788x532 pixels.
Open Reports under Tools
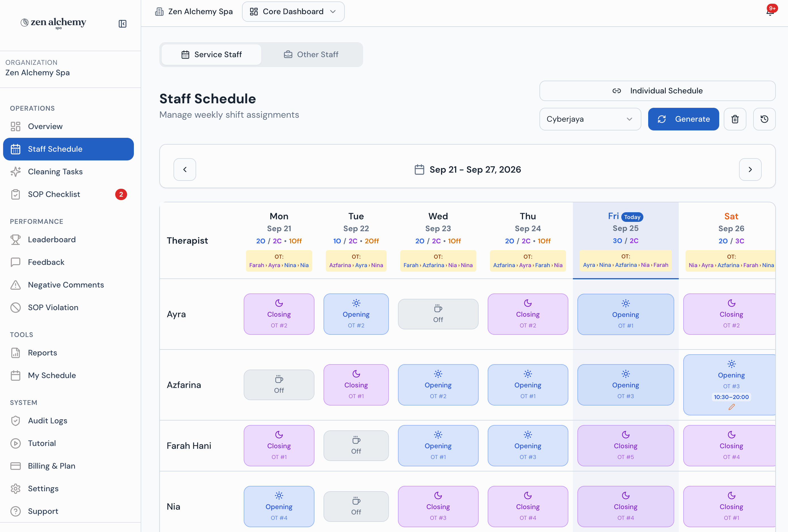pos(68,353)
